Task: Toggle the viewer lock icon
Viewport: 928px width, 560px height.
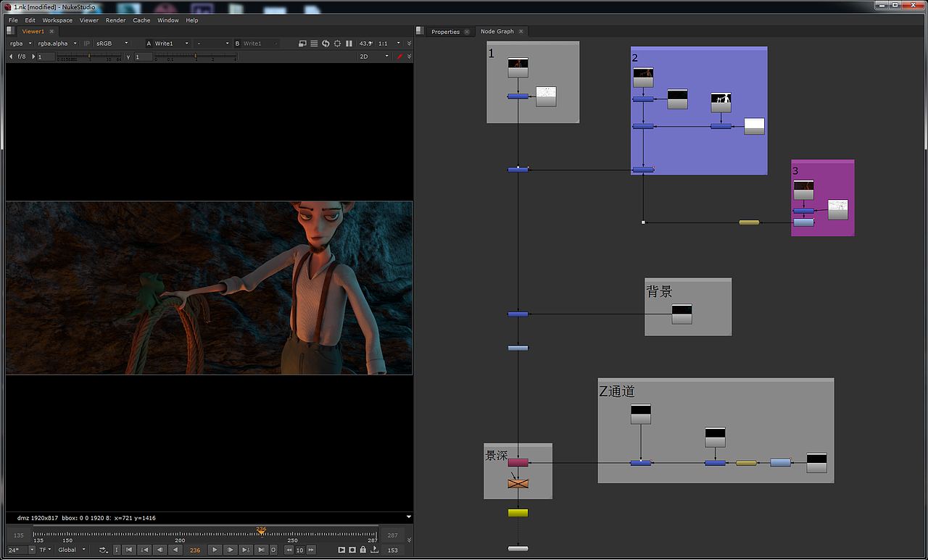Action: pyautogui.click(x=362, y=550)
